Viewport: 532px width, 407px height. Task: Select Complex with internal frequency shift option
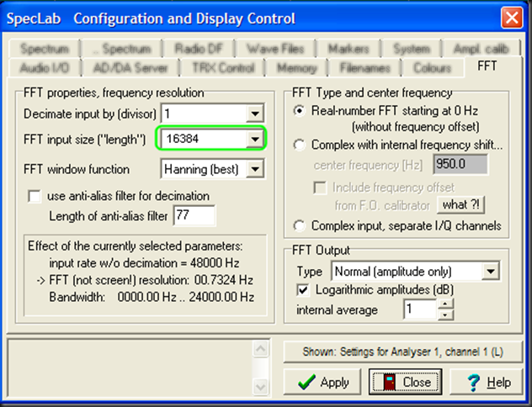click(300, 145)
